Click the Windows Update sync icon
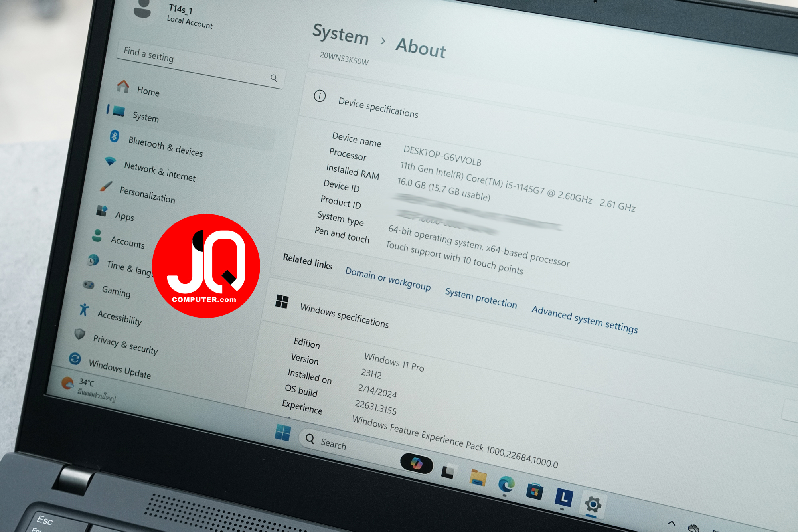798x532 pixels. 75,358
